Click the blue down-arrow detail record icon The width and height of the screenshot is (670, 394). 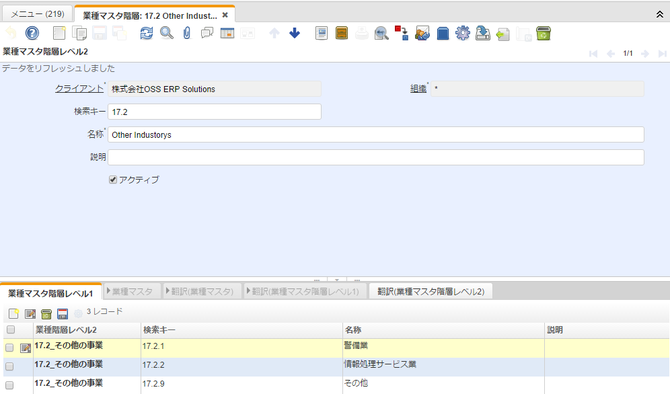pyautogui.click(x=295, y=33)
